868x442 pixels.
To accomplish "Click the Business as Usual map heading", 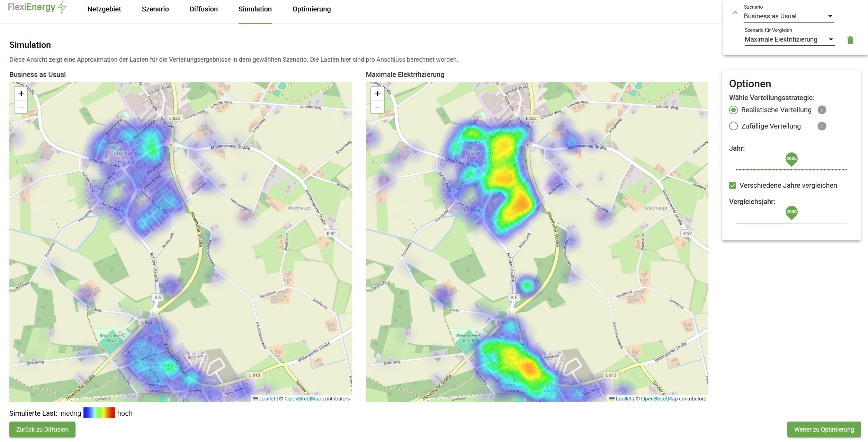I will pyautogui.click(x=37, y=74).
